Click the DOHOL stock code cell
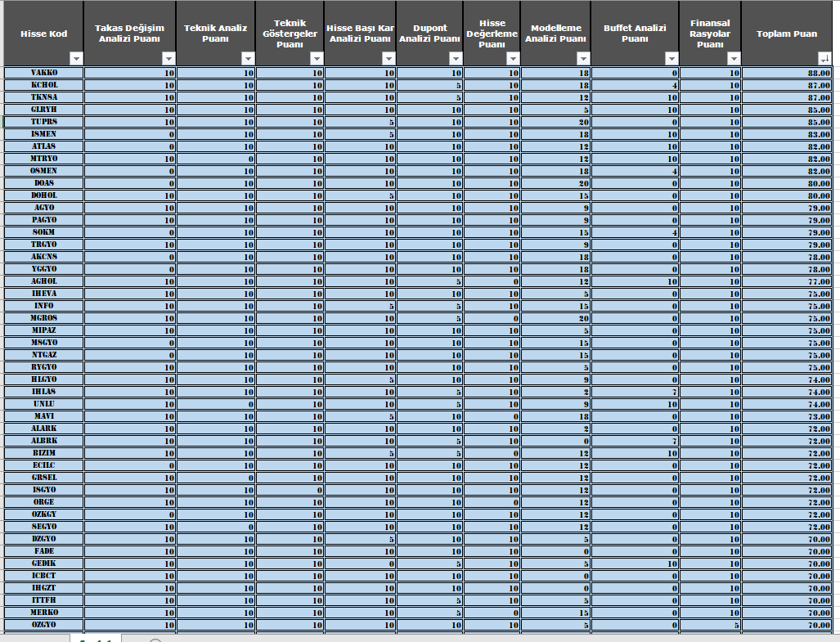The height and width of the screenshot is (642, 840). point(44,195)
